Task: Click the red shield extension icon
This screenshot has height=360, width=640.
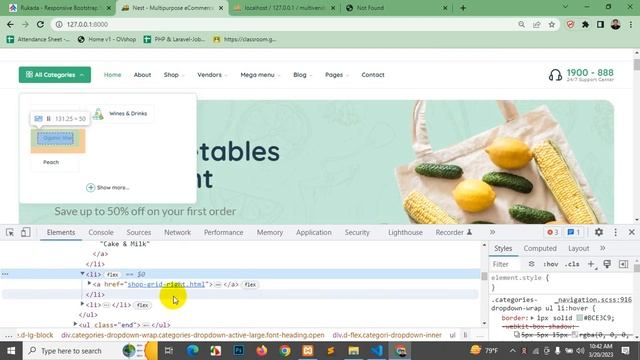Action: coord(570,24)
